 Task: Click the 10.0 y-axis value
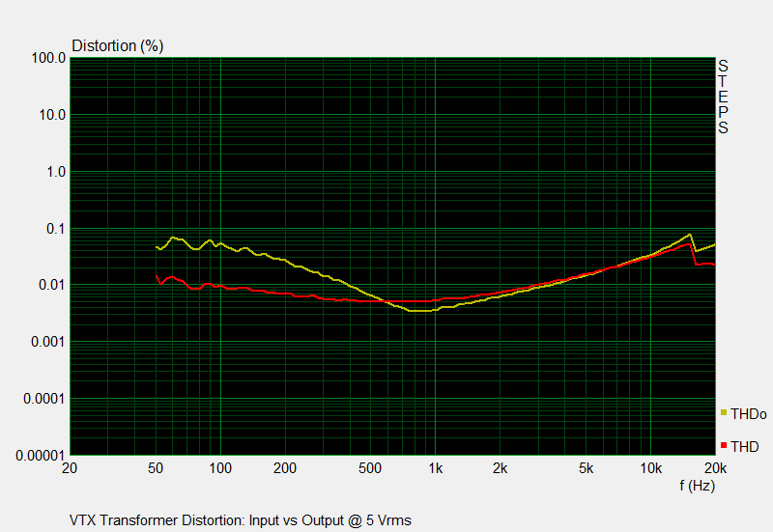[52, 115]
